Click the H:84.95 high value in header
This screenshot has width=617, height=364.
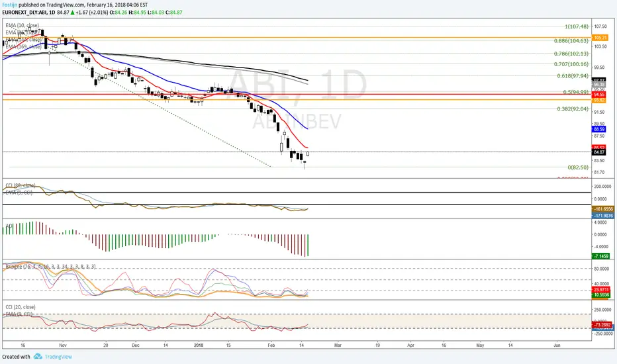(x=137, y=12)
